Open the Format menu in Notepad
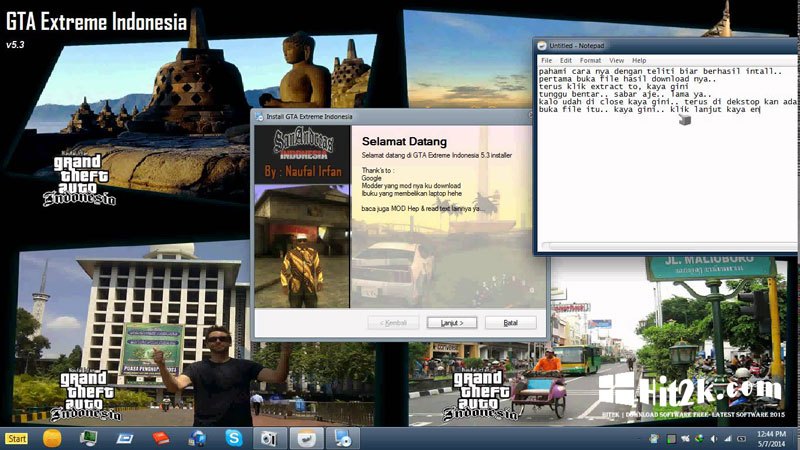The width and height of the screenshot is (800, 450). pyautogui.click(x=590, y=60)
